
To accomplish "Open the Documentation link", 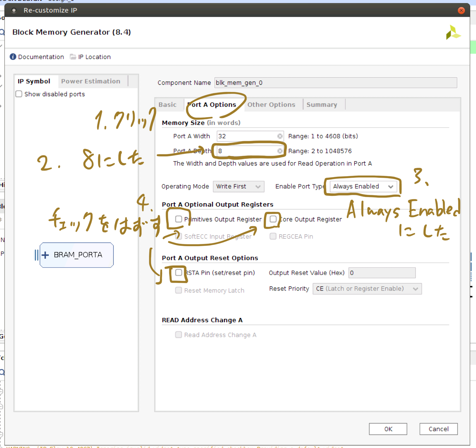I will pos(41,57).
